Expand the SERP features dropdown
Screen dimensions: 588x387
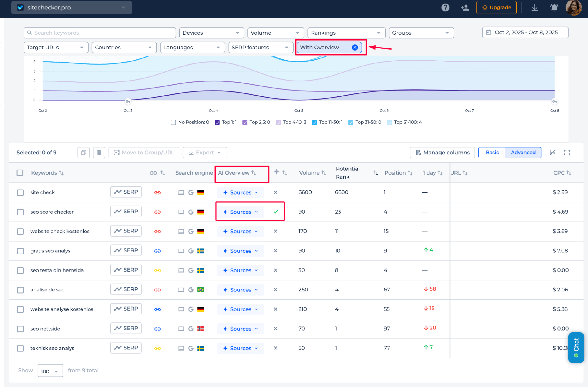[260, 48]
